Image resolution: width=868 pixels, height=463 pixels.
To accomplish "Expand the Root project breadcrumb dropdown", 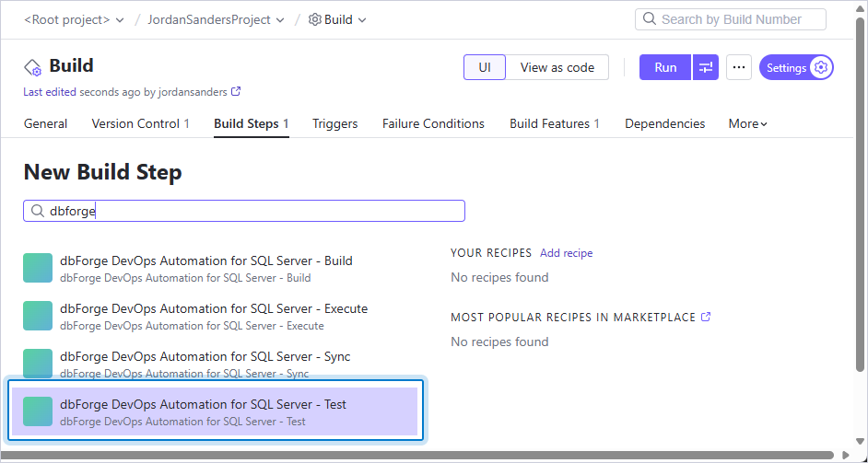I will 120,20.
